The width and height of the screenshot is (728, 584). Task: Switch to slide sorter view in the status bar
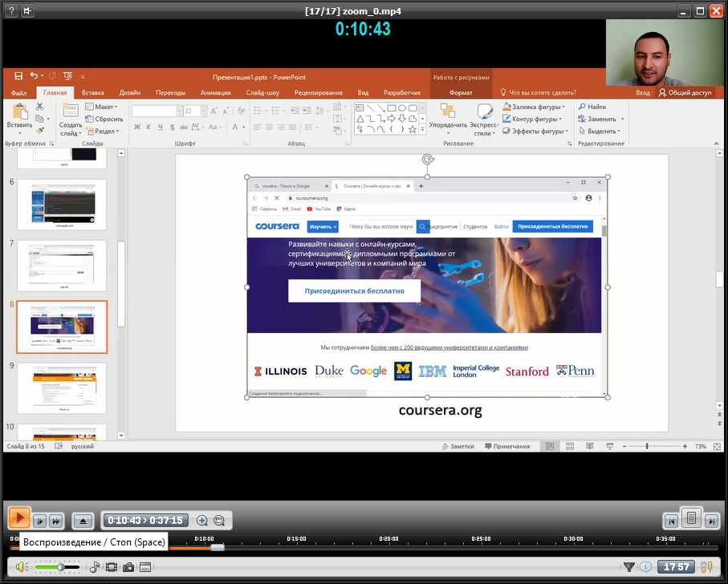point(570,446)
